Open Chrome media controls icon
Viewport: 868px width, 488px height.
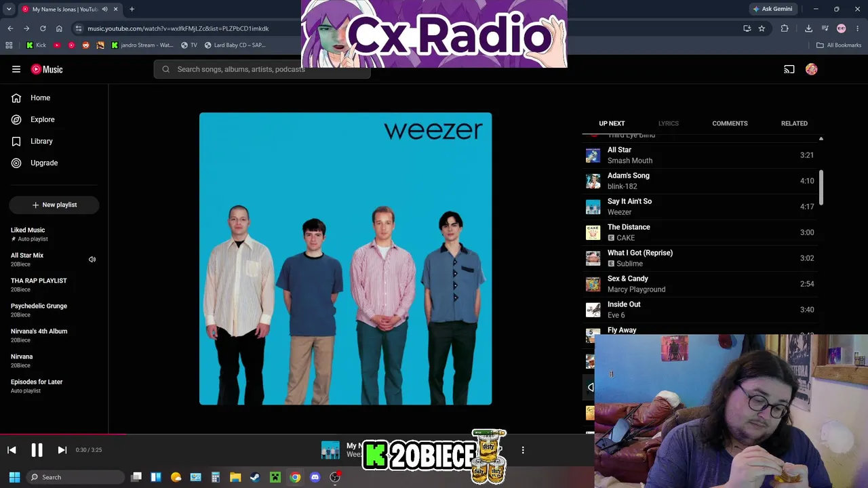pyautogui.click(x=825, y=28)
